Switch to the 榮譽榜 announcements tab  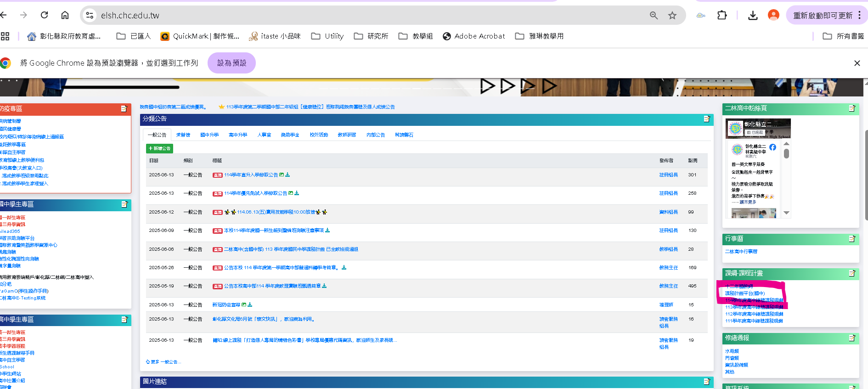tap(183, 135)
